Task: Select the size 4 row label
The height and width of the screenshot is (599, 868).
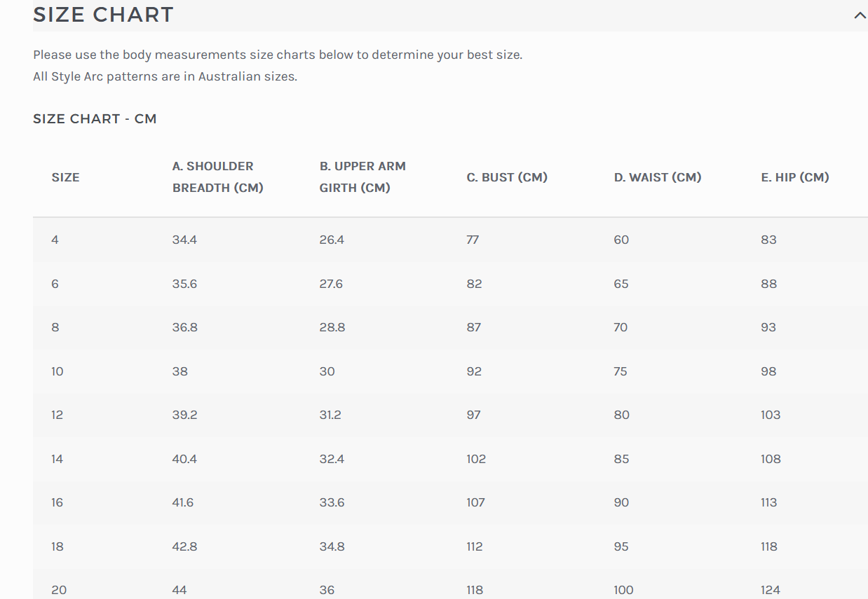Action: [x=55, y=240]
